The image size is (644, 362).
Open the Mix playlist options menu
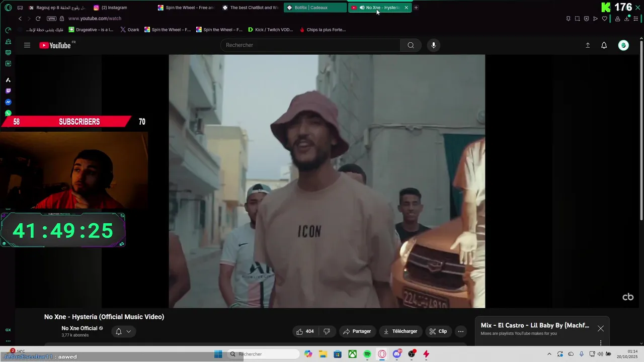click(x=601, y=343)
